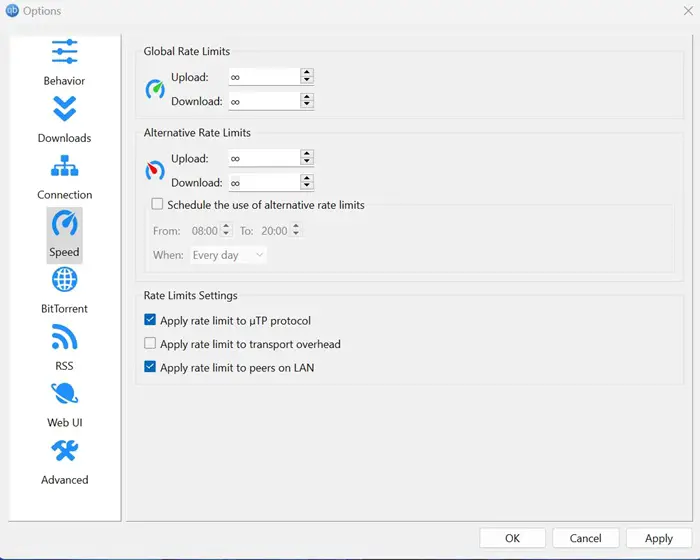Click the green global rate limit gauge icon
Image resolution: width=700 pixels, height=560 pixels.
155,89
